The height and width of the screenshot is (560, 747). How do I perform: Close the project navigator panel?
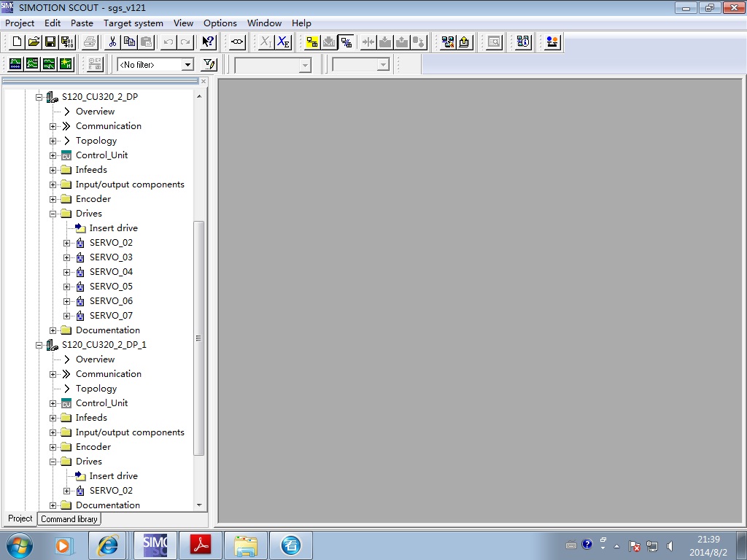pyautogui.click(x=204, y=82)
